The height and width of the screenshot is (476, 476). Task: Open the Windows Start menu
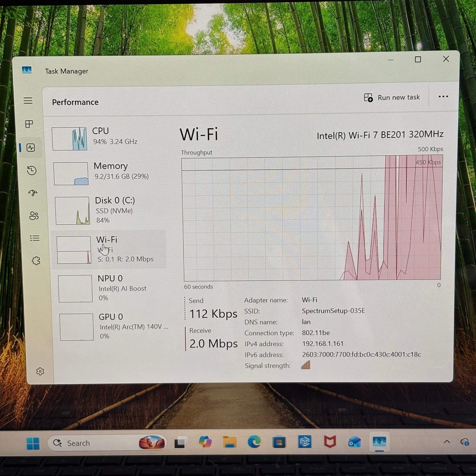[33, 443]
